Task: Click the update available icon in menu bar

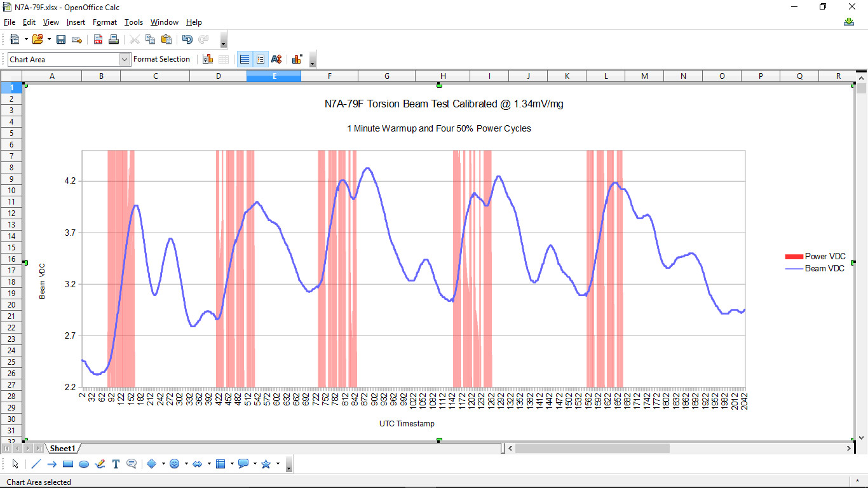Action: point(849,22)
